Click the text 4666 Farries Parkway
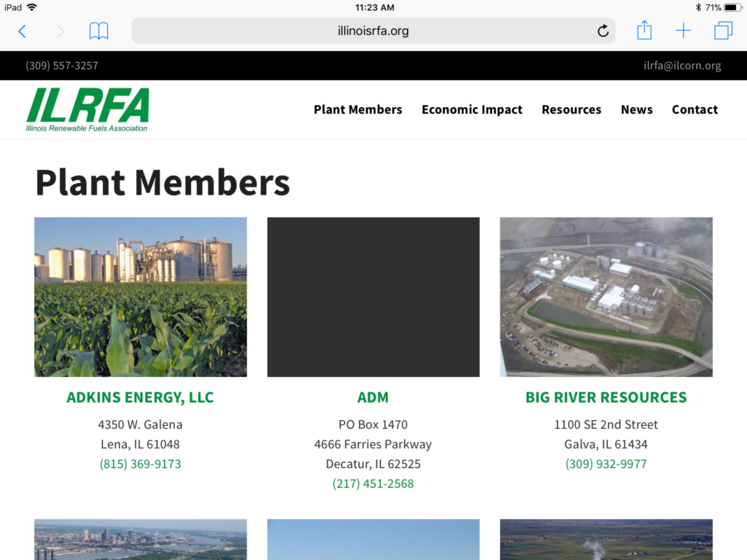This screenshot has height=560, width=747. click(373, 444)
